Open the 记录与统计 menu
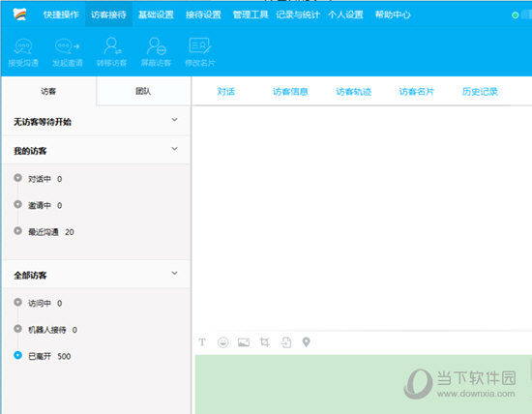The width and height of the screenshot is (532, 414). (x=298, y=15)
